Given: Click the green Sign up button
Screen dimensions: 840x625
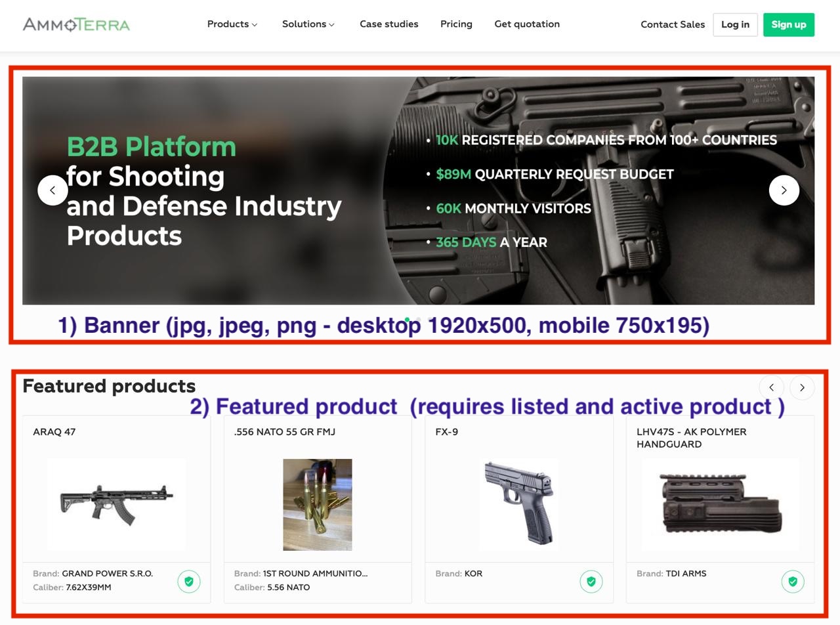Looking at the screenshot, I should (x=789, y=25).
